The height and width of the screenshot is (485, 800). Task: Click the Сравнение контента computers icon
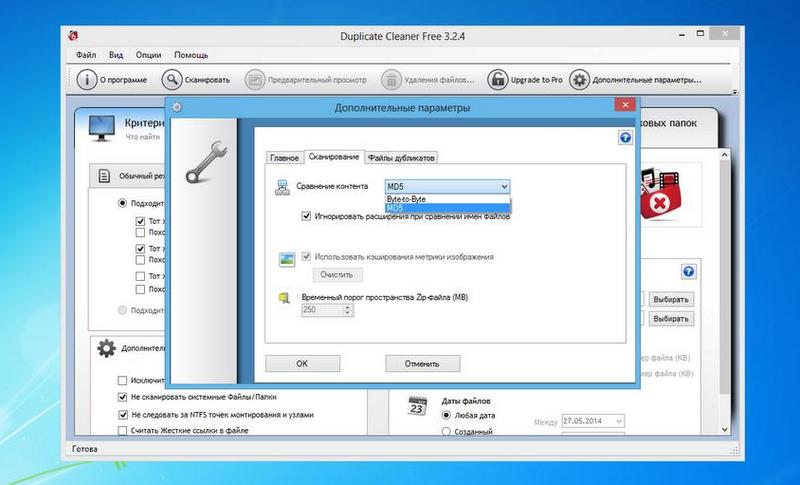pyautogui.click(x=282, y=187)
